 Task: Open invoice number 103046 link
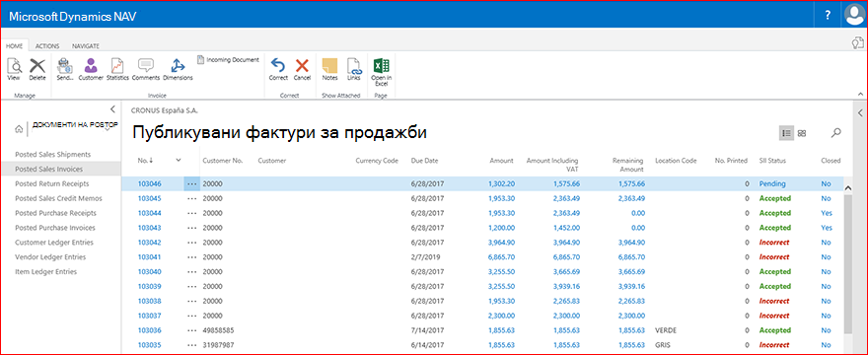[x=149, y=183]
